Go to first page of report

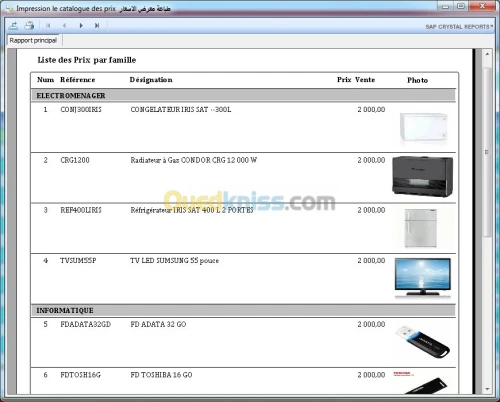pyautogui.click(x=48, y=25)
